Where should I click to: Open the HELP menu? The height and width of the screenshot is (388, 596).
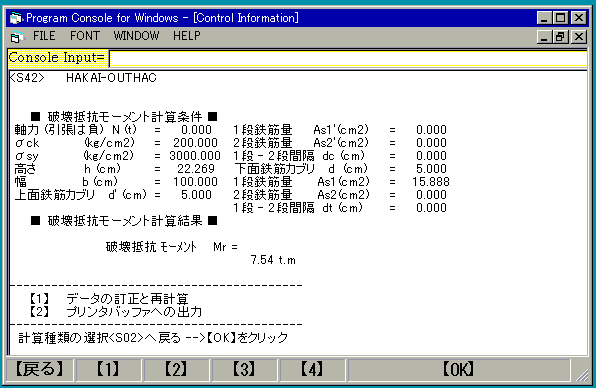click(187, 36)
